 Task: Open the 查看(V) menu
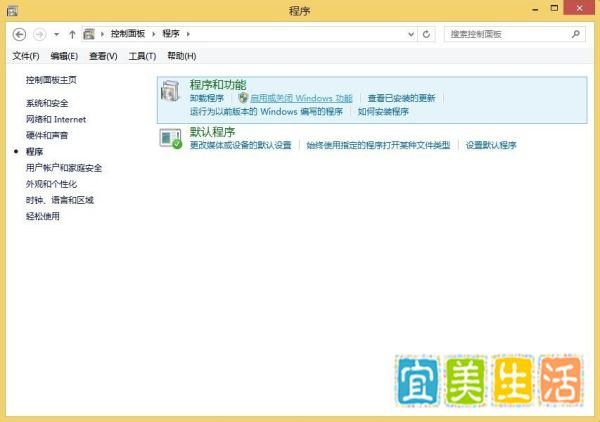(x=103, y=56)
